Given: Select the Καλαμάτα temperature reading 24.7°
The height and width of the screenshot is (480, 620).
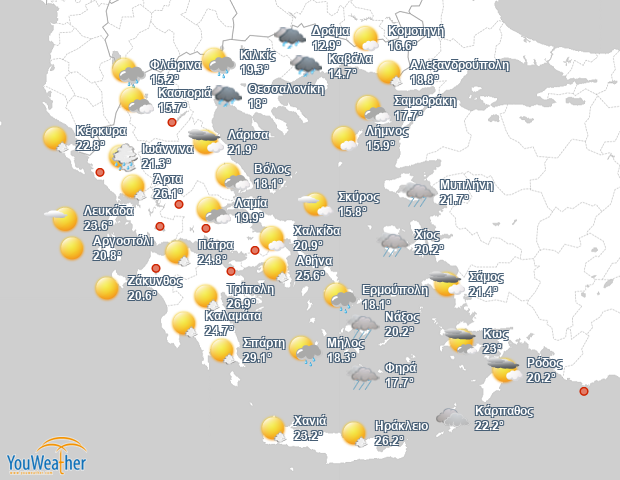Looking at the screenshot, I should click(x=219, y=330).
